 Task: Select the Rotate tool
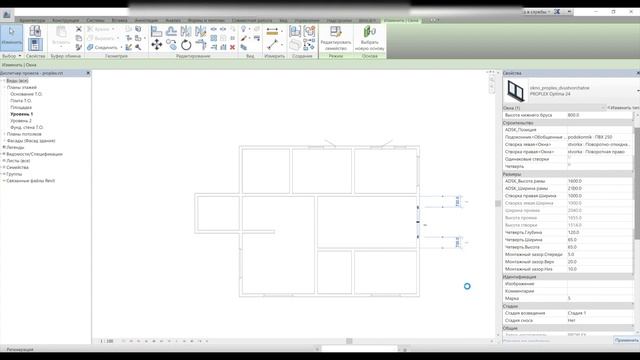pos(186,44)
